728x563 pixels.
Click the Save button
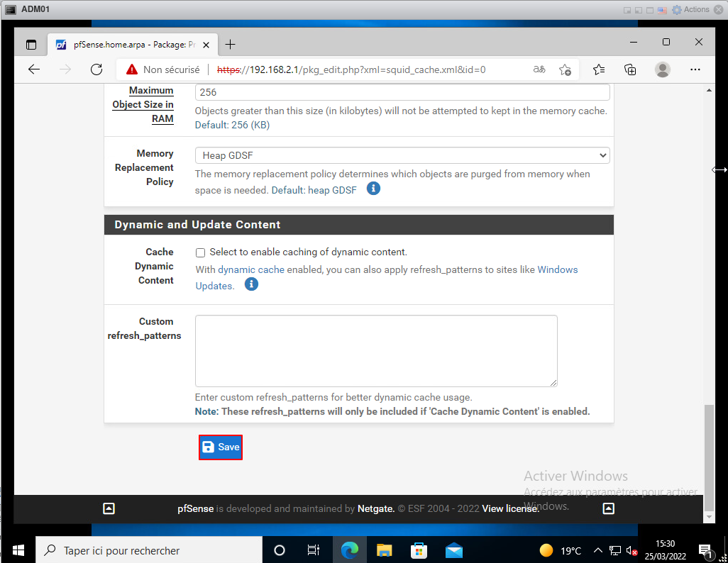221,447
